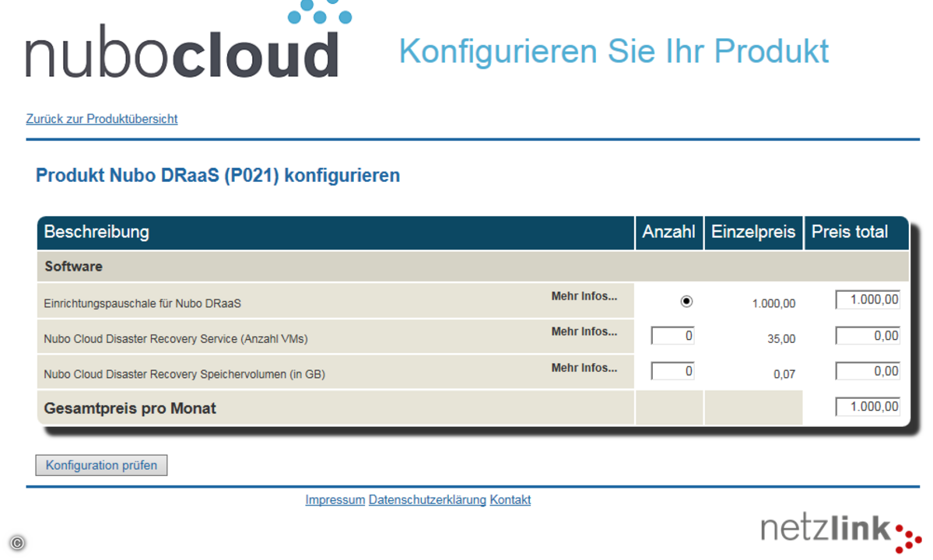Click Beschreibung column header
The width and height of the screenshot is (933, 560).
click(335, 233)
